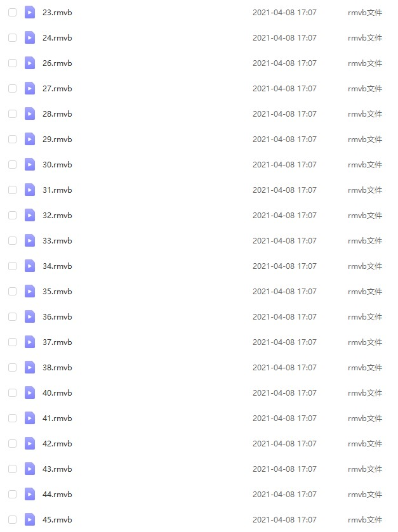Select the checkbox for 36.rmvb

(12, 316)
